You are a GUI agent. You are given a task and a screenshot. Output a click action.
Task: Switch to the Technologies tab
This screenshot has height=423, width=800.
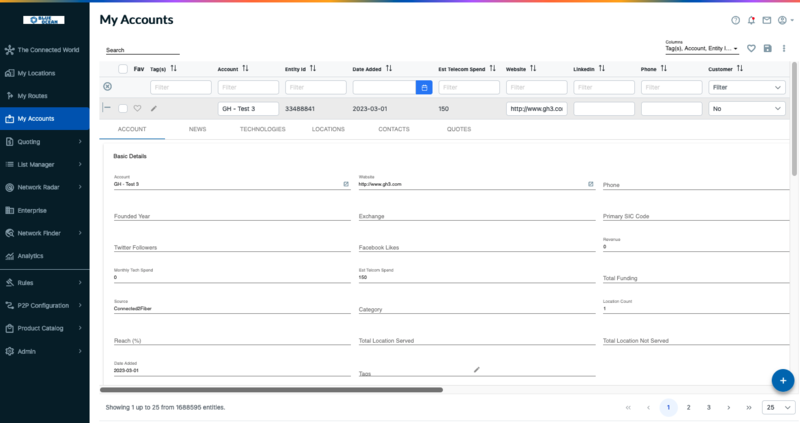coord(262,129)
